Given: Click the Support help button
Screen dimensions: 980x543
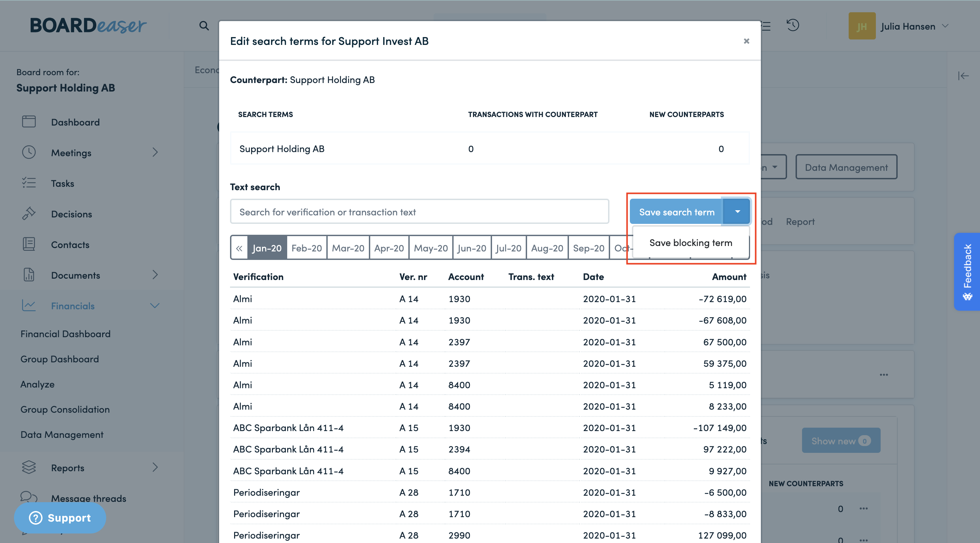Looking at the screenshot, I should [60, 517].
